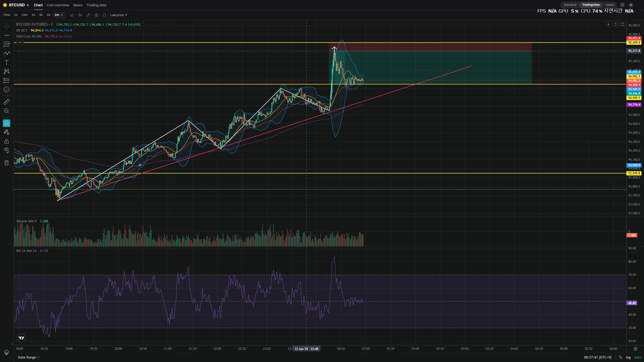Click the zoom in magnifier tool

(6, 111)
